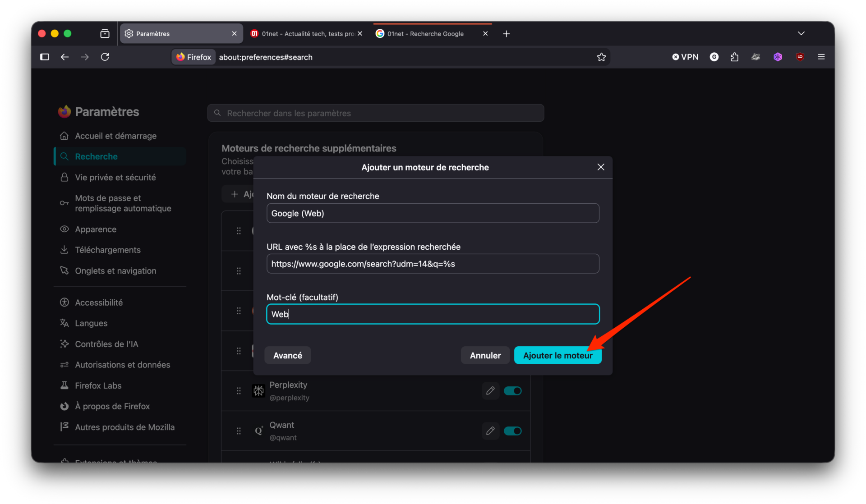This screenshot has height=504, width=866.
Task: Switch to the Paramètres tab
Action: pos(181,34)
